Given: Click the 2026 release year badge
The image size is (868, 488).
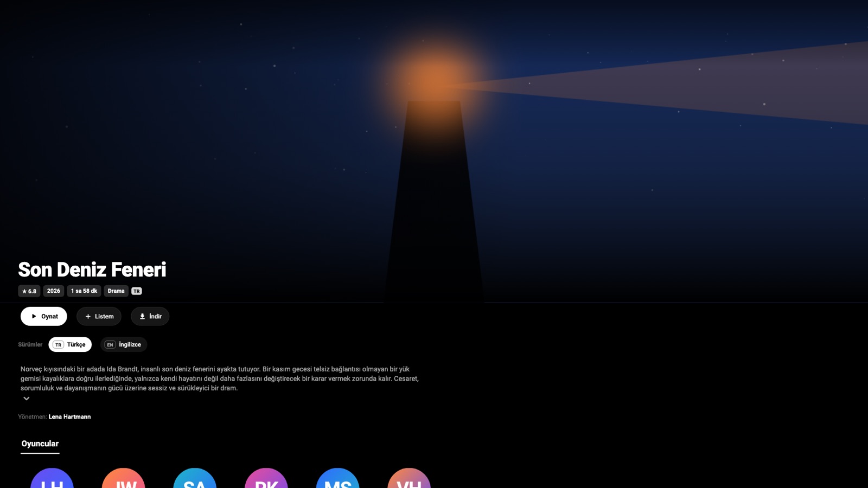Looking at the screenshot, I should pyautogui.click(x=54, y=291).
